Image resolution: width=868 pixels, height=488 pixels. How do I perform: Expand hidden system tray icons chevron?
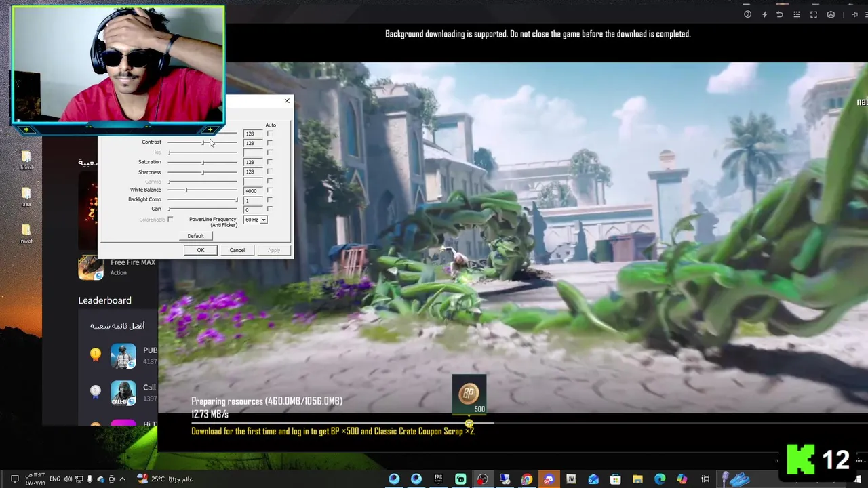click(123, 479)
